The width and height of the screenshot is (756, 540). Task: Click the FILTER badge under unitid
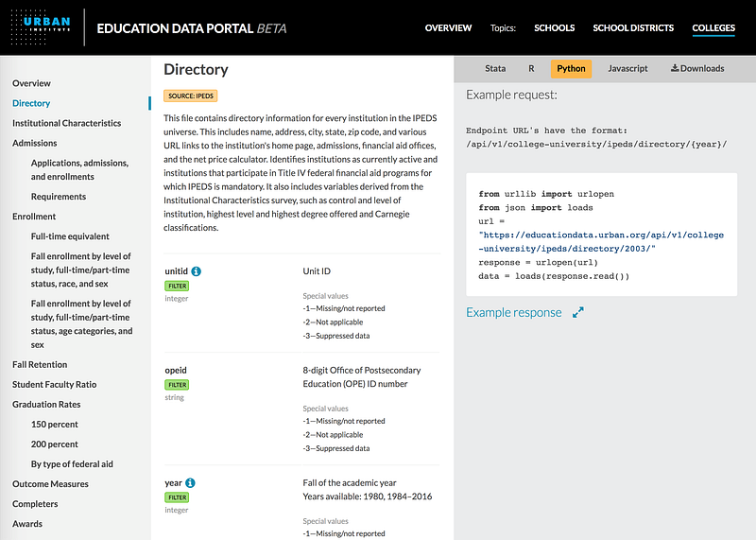(x=177, y=286)
